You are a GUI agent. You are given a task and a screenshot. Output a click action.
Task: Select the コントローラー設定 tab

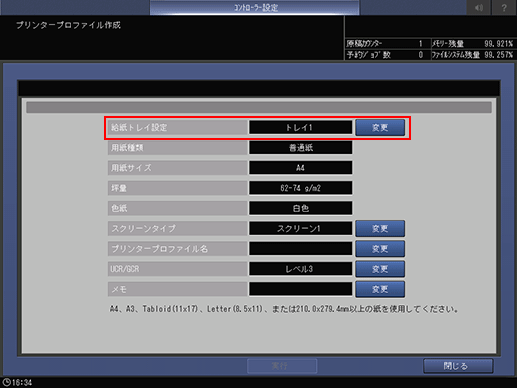(x=255, y=7)
